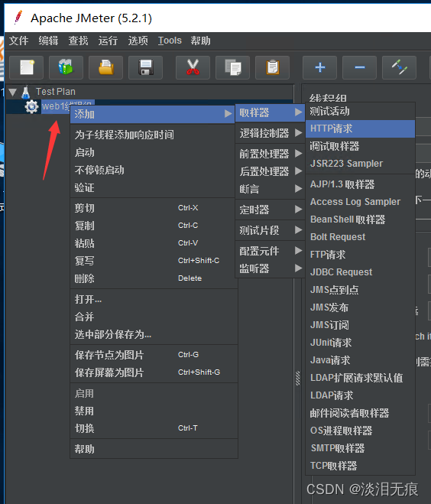Choose 不停顿启动 in context menu

tap(153, 170)
